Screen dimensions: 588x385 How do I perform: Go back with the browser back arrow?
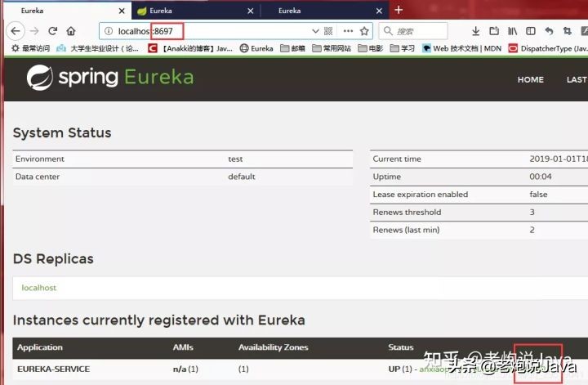pos(16,31)
